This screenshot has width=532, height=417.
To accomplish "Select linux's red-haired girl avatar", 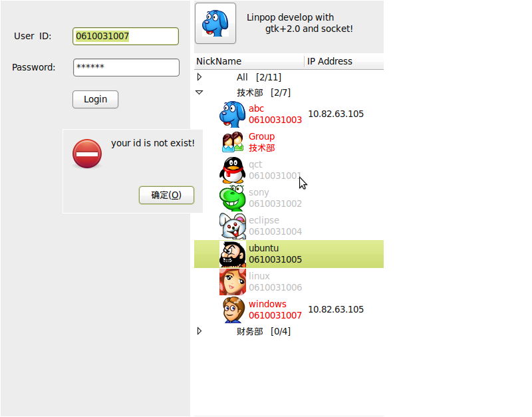I will click(232, 281).
